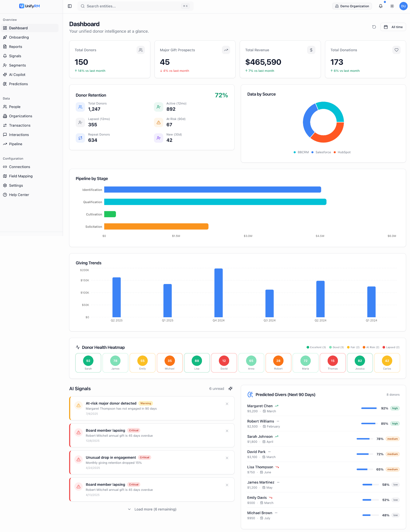Open the notifications bell
Screen dimensions: 410x532
(381, 6)
